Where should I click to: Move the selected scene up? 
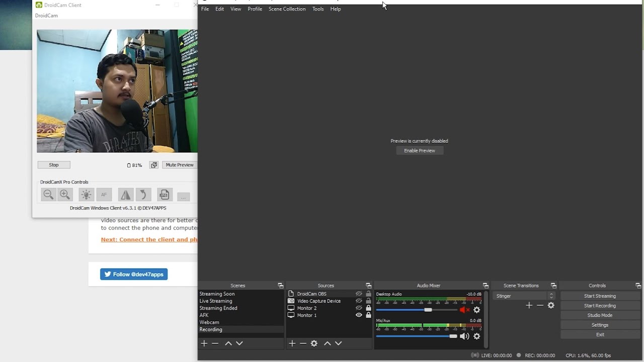(x=228, y=343)
